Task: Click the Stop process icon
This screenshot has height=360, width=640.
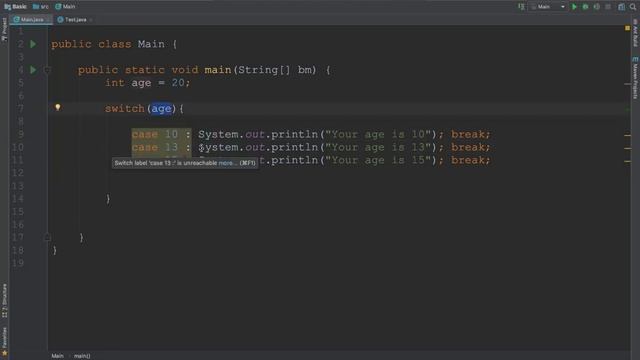Action: [608, 7]
